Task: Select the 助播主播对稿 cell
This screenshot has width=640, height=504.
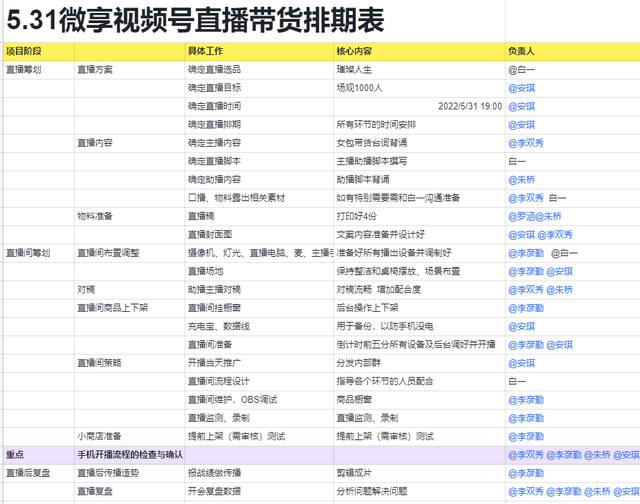Action: 259,290
